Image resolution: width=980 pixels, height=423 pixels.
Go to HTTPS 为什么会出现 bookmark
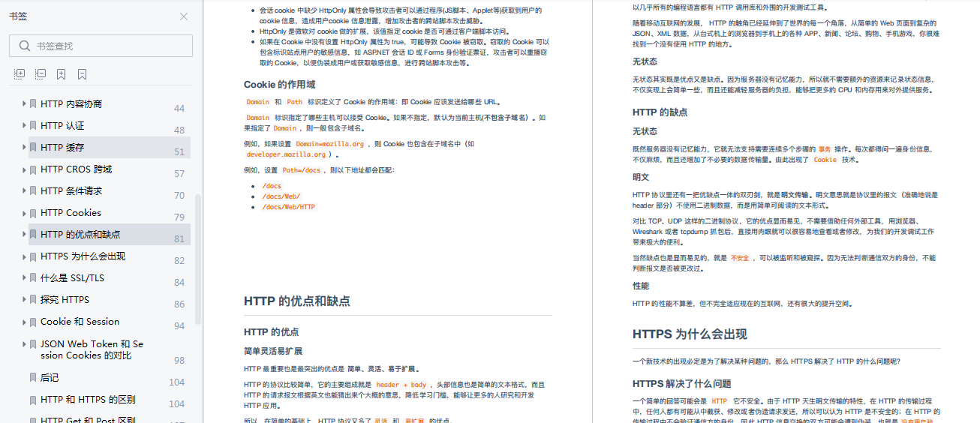point(83,256)
